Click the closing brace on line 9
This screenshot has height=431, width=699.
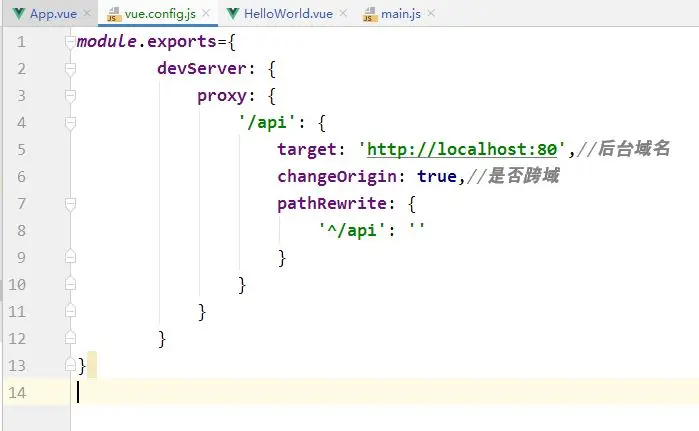pyautogui.click(x=282, y=258)
